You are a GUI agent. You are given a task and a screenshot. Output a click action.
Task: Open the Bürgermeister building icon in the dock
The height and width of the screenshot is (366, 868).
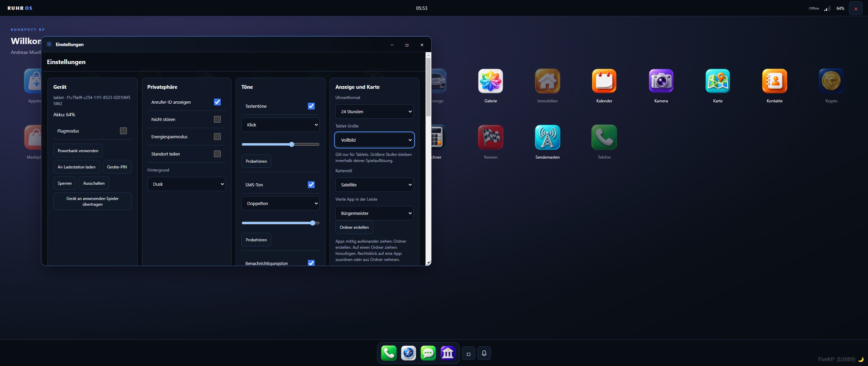[x=448, y=353]
